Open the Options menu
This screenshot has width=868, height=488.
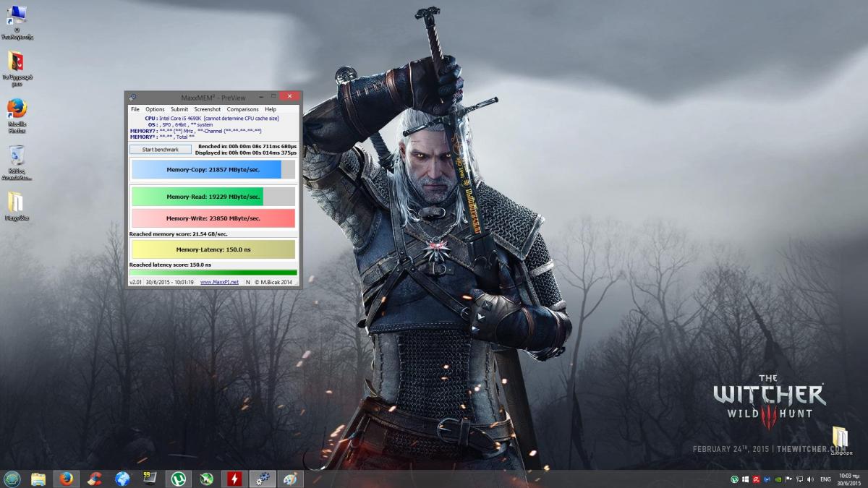155,109
